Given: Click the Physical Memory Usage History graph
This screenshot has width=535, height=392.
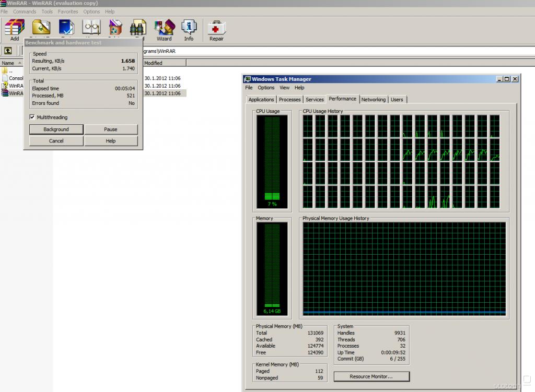Looking at the screenshot, I should click(404, 269).
